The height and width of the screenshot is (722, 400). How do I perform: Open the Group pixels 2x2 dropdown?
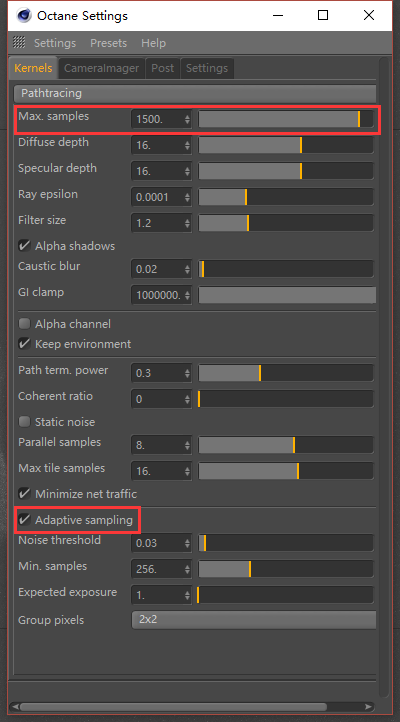[254, 620]
